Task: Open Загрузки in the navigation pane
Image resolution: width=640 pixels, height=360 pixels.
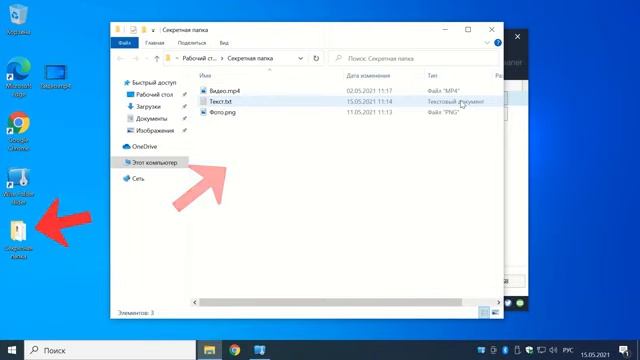Action: coord(148,107)
